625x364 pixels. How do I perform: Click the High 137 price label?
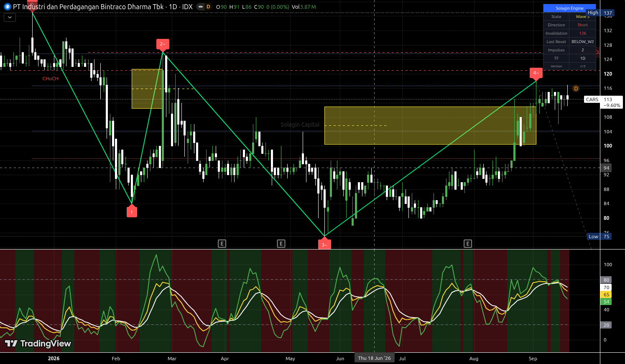coord(600,13)
